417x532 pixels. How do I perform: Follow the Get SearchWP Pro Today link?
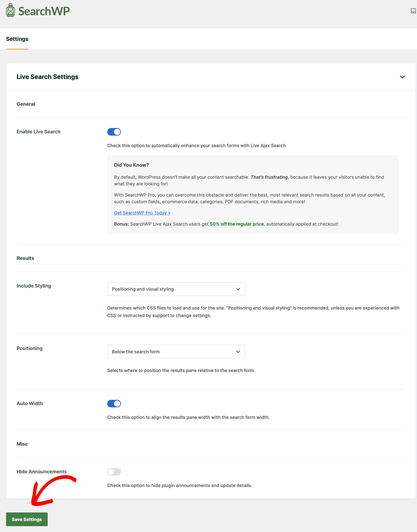coord(142,213)
